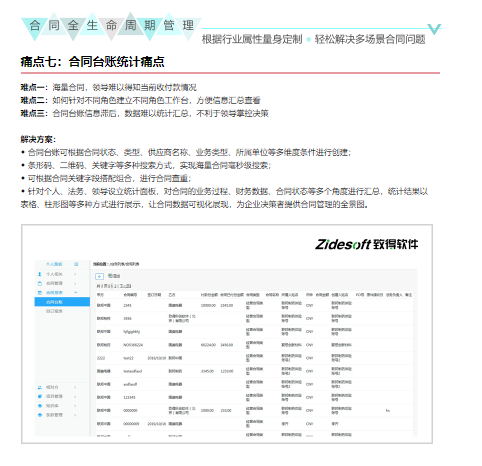Click the 合同报表 sidebar icon
This screenshot has height=466, width=482.
(x=40, y=293)
